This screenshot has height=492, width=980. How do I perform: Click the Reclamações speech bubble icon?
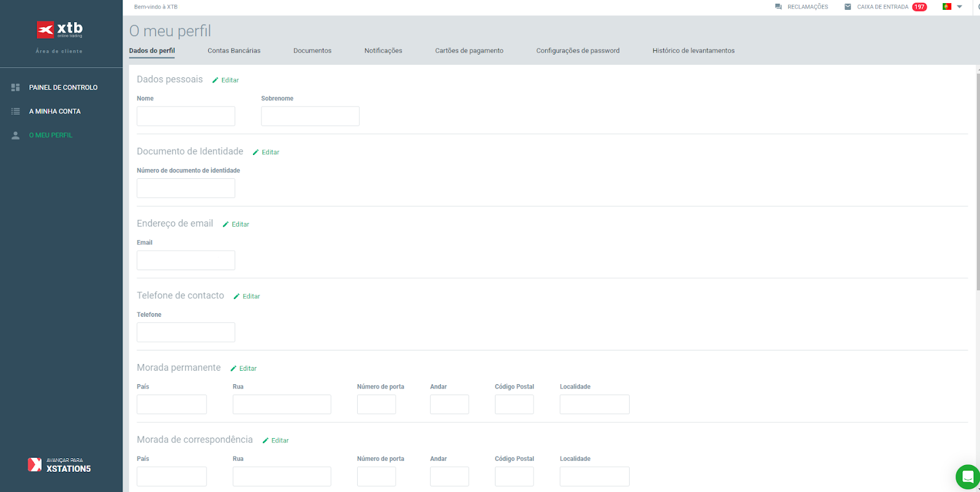pos(778,7)
